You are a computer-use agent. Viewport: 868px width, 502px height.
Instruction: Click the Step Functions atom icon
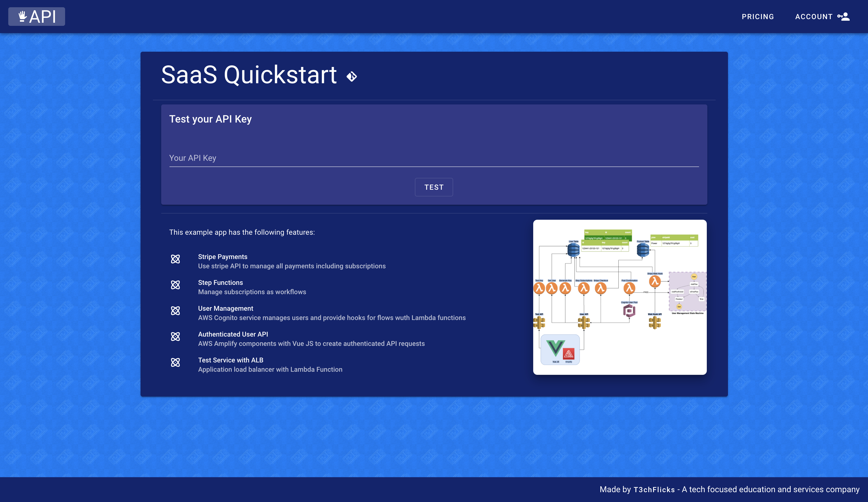pos(175,285)
